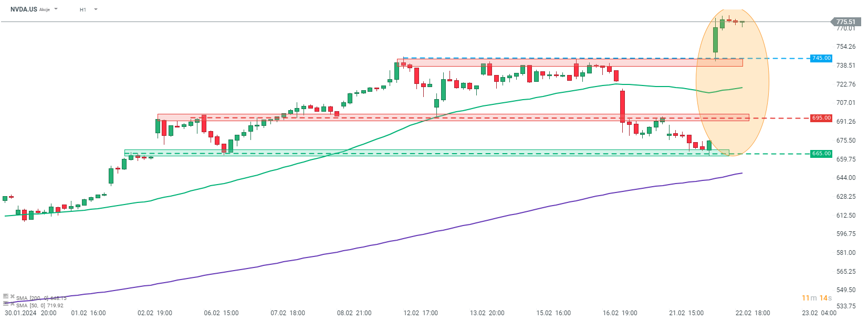Click the current price tag 775.51

845,22
